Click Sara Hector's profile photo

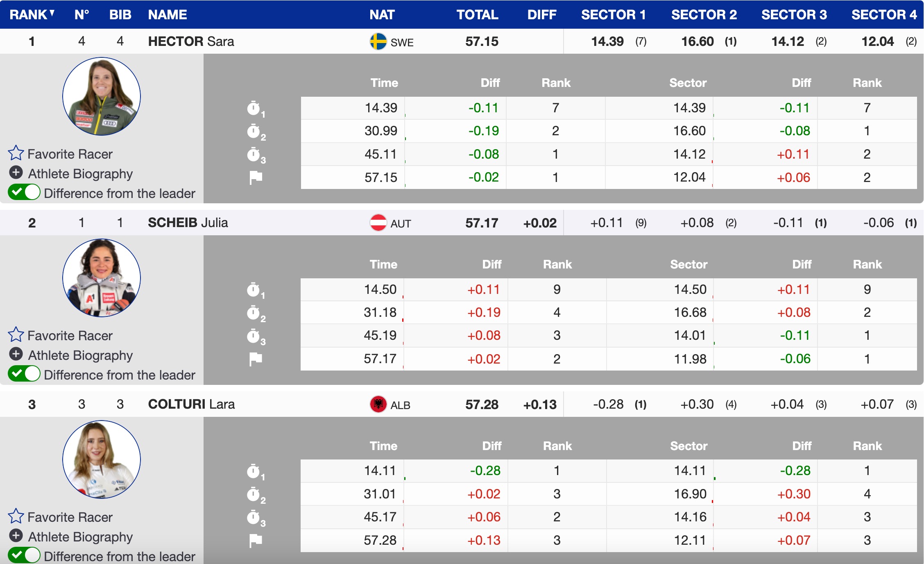point(102,97)
